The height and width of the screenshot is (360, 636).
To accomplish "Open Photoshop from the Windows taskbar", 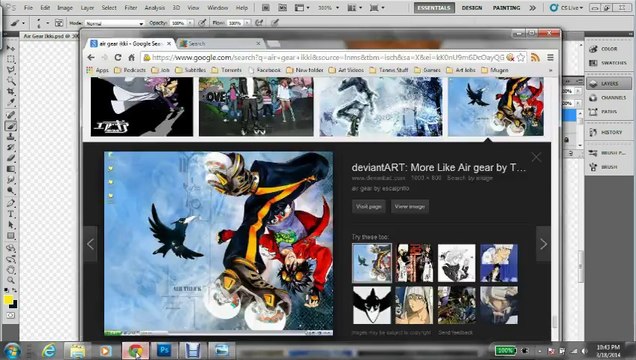I will (164, 350).
